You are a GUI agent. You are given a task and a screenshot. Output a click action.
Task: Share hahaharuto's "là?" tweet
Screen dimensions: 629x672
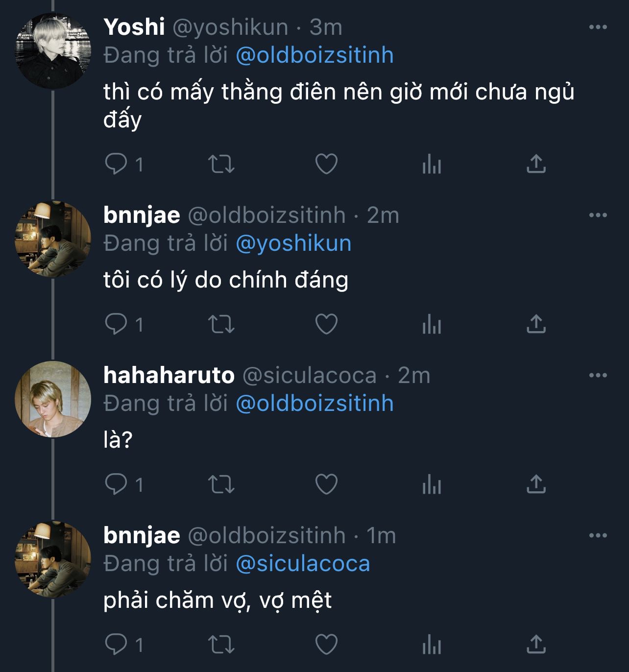(x=536, y=484)
